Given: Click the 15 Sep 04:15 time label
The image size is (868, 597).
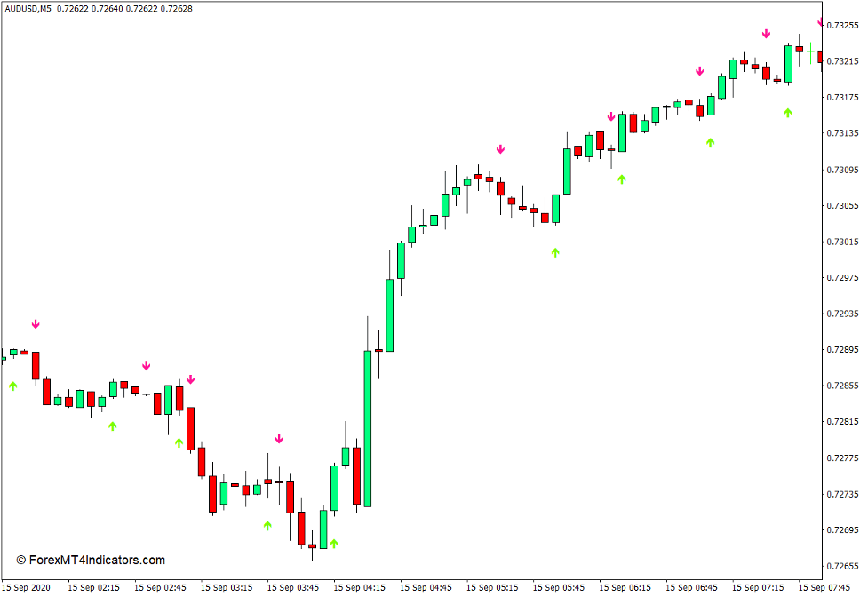Looking at the screenshot, I should coord(359,587).
